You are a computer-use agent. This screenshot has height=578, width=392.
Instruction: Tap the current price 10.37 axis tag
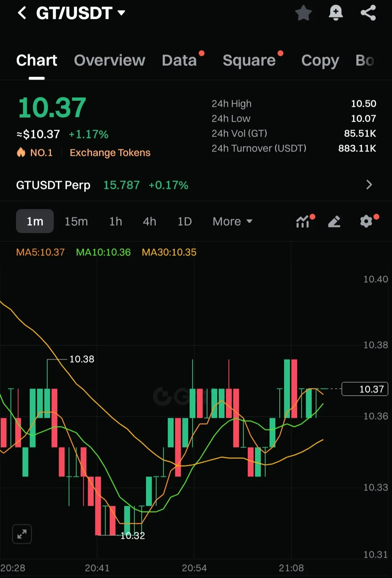pos(365,389)
